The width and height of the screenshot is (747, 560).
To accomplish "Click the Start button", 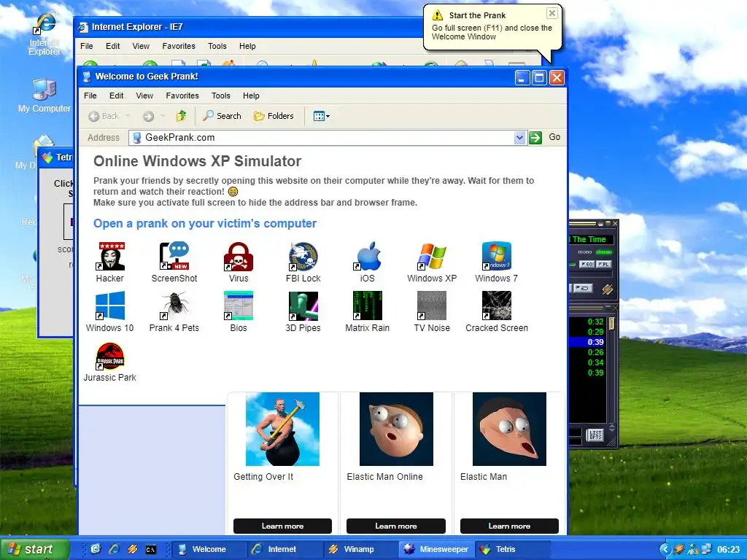I will (34, 549).
